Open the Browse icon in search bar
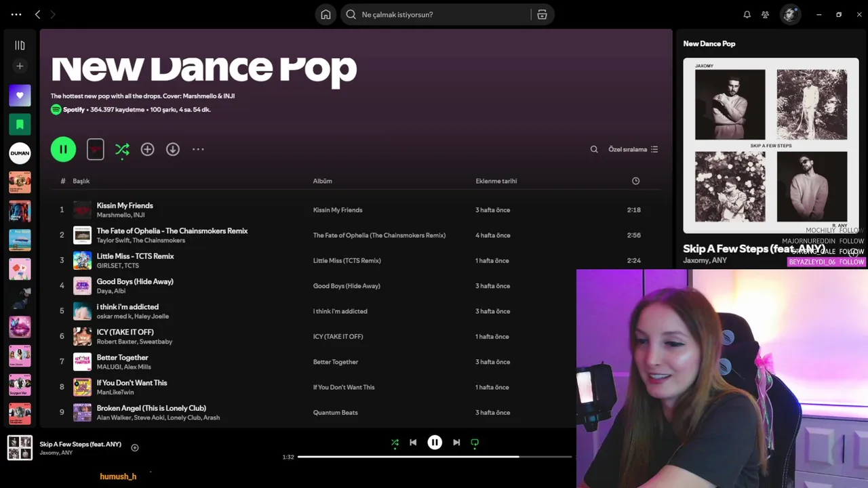Screen dimensions: 868x488 coord(542,14)
